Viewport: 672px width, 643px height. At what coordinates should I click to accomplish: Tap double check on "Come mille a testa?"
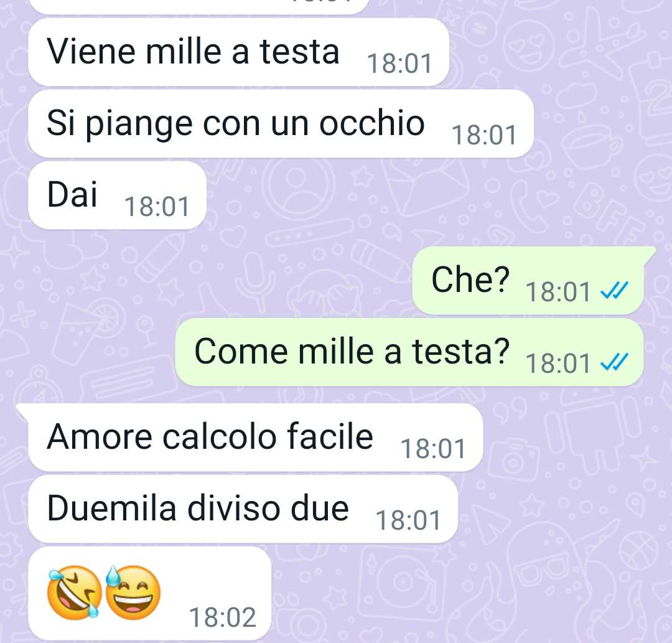click(x=615, y=362)
